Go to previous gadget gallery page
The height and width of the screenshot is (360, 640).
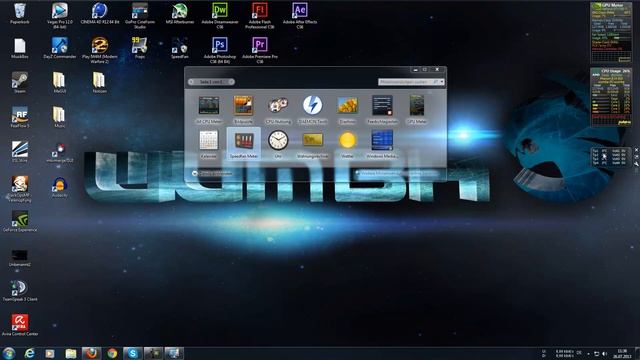(x=191, y=82)
